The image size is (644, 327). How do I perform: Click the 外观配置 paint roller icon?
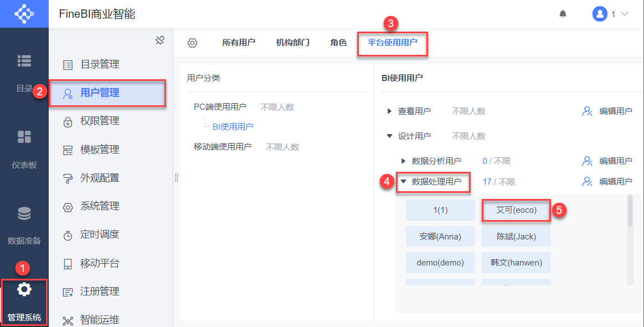click(68, 178)
